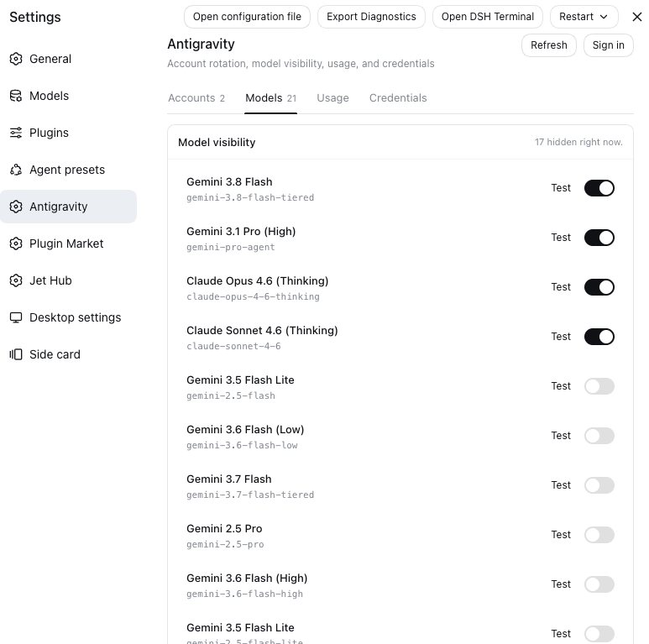Click the claude-opus-4-6-thinking ID text

pos(253,296)
